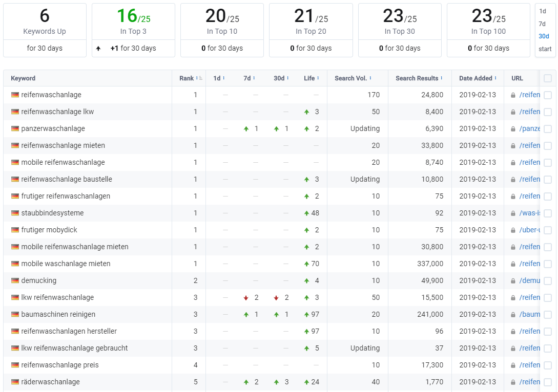Check the box for reifenwaschanlage lkw row
The image size is (558, 392).
click(x=548, y=112)
